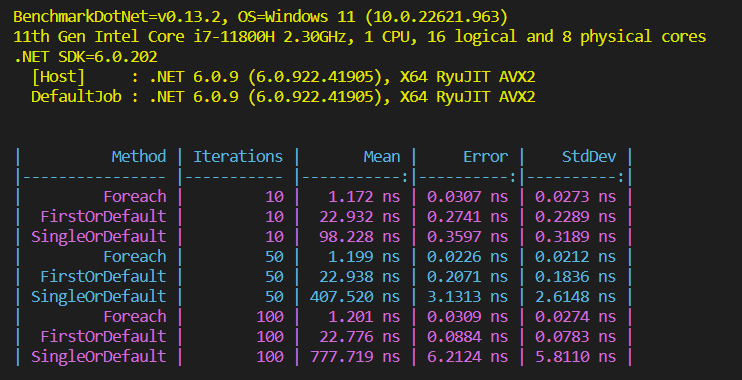Click the Iterations column header
Viewport: 742px width, 380px height.
pyautogui.click(x=238, y=156)
